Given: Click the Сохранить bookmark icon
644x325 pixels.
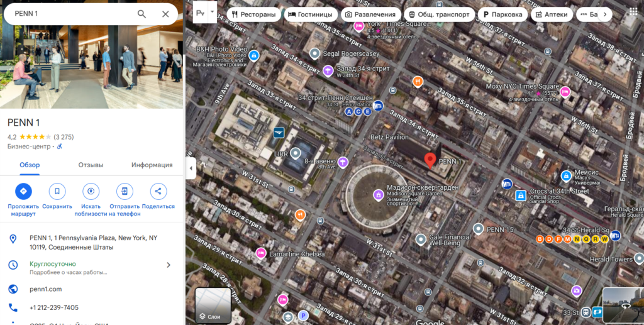Looking at the screenshot, I should point(57,192).
